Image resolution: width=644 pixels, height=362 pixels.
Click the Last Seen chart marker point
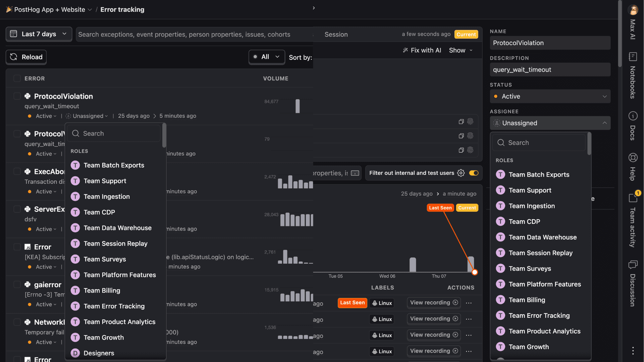coord(475,272)
